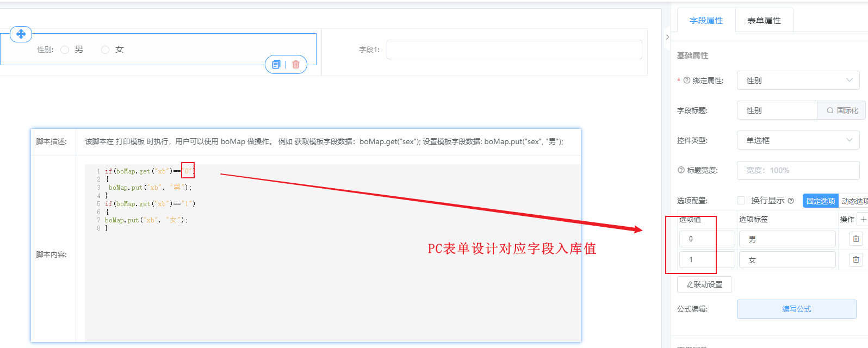The image size is (868, 348).
Task: Select the 女 radio button
Action: coord(106,49)
